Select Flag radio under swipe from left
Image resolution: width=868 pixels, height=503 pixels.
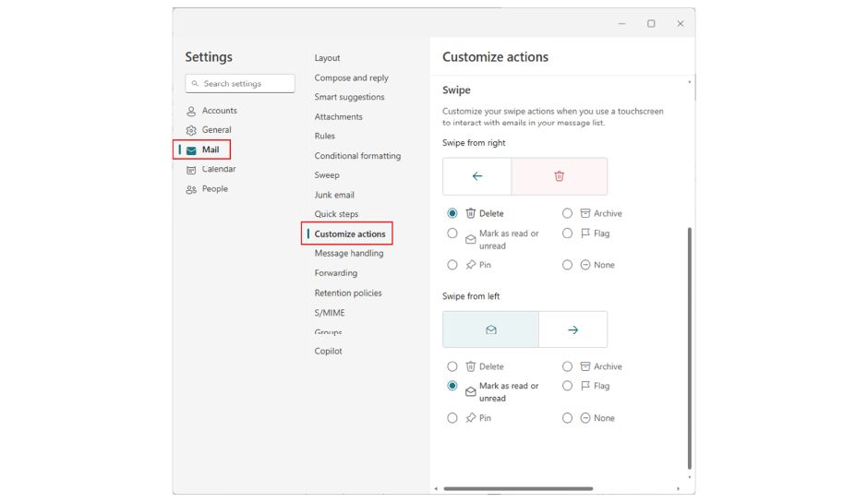(x=568, y=386)
